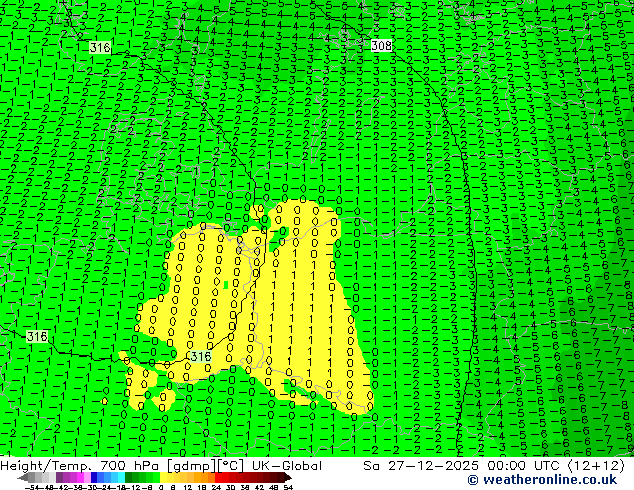The image size is (634, 490).
Task: Click the 308 height contour label
Action: coord(381,45)
